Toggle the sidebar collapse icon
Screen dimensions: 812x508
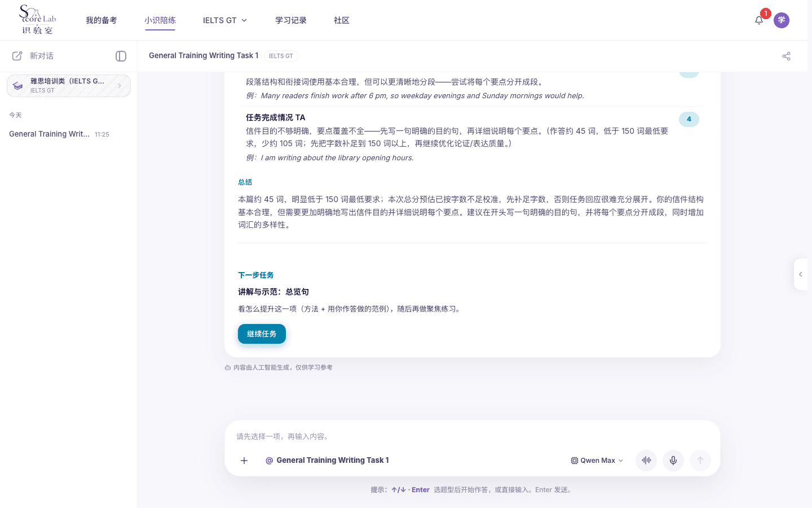tap(121, 56)
